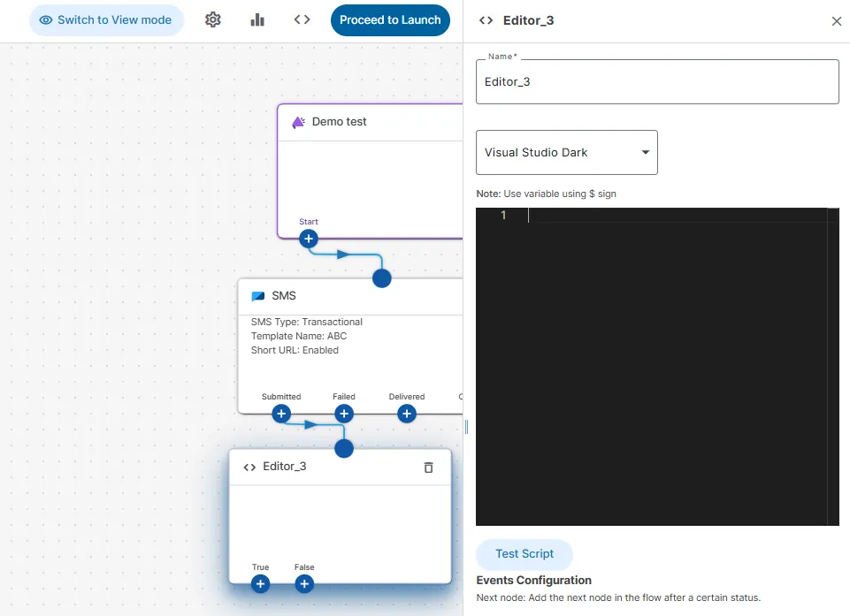Image resolution: width=850 pixels, height=616 pixels.
Task: Click the 'Submitted' output label
Action: click(280, 397)
